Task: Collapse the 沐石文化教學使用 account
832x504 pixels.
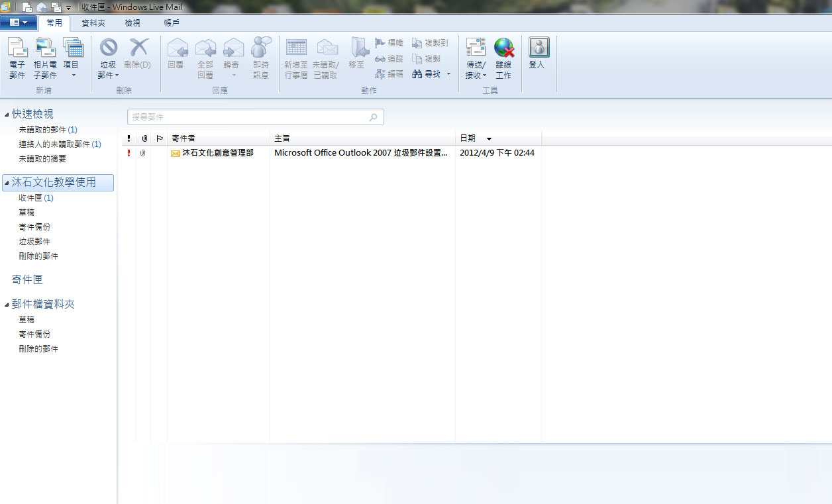Action: pyautogui.click(x=7, y=182)
